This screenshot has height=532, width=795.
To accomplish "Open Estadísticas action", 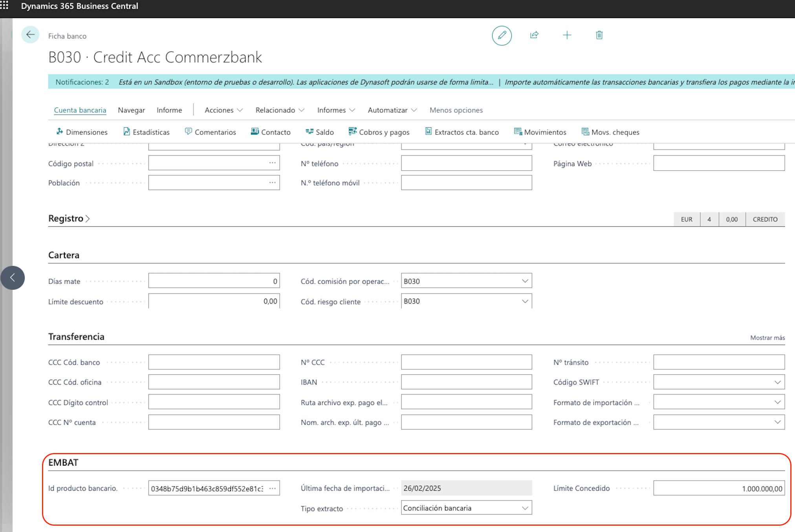I will [147, 132].
